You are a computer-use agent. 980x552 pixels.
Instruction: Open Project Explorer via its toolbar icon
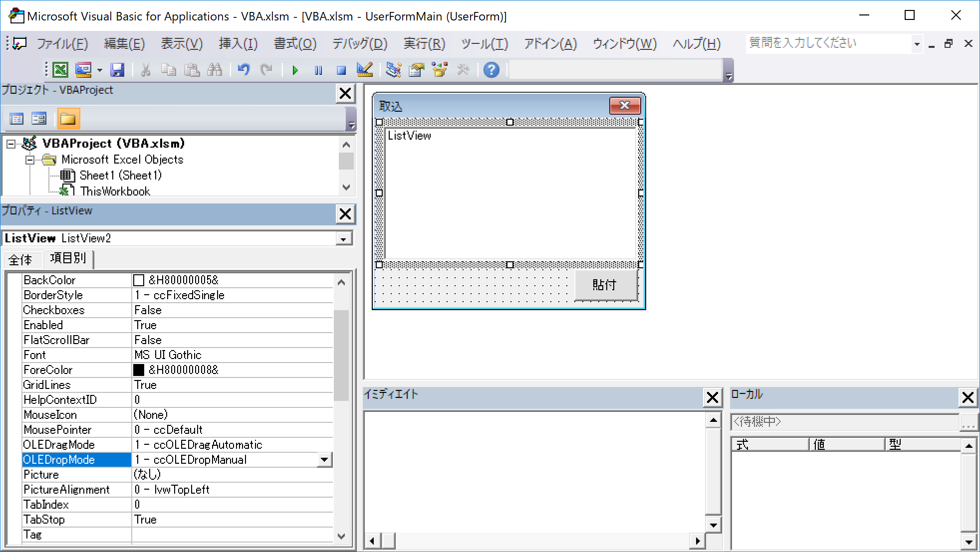(393, 70)
